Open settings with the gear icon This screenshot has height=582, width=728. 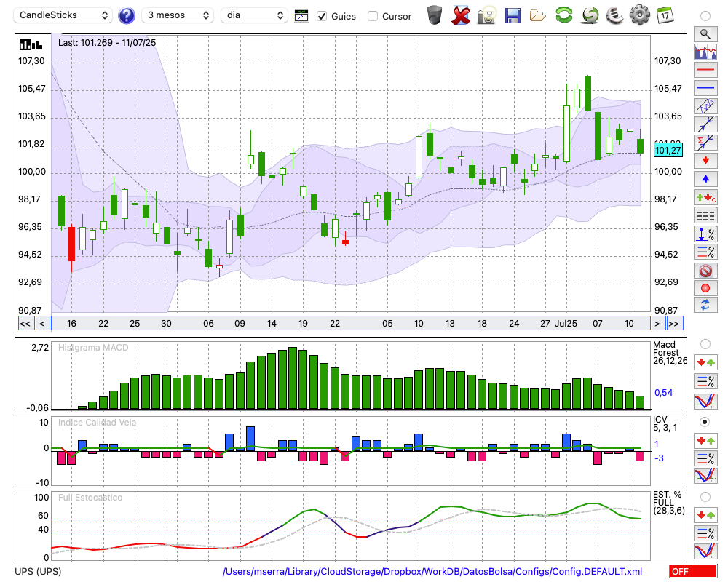(x=640, y=15)
